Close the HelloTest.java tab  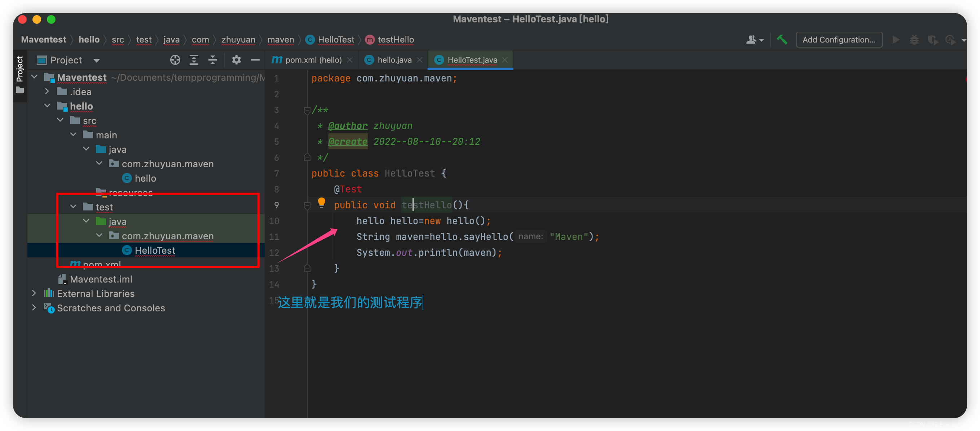click(x=505, y=60)
